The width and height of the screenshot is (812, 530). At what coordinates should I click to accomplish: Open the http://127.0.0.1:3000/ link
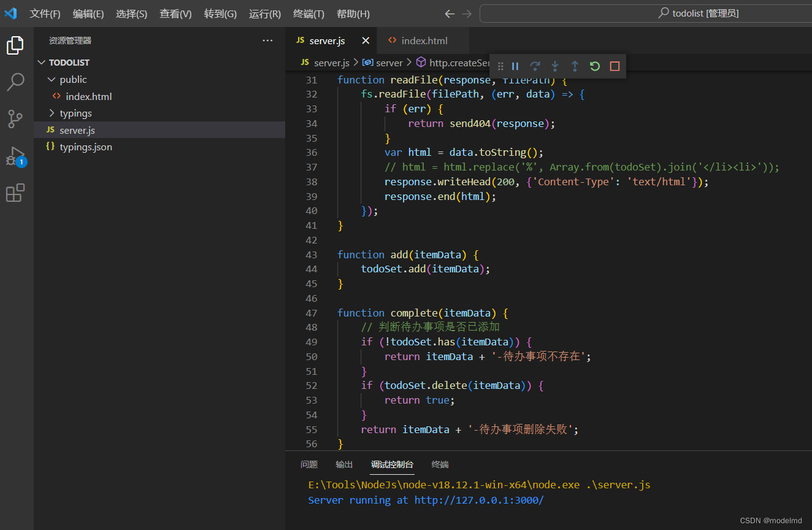point(479,500)
